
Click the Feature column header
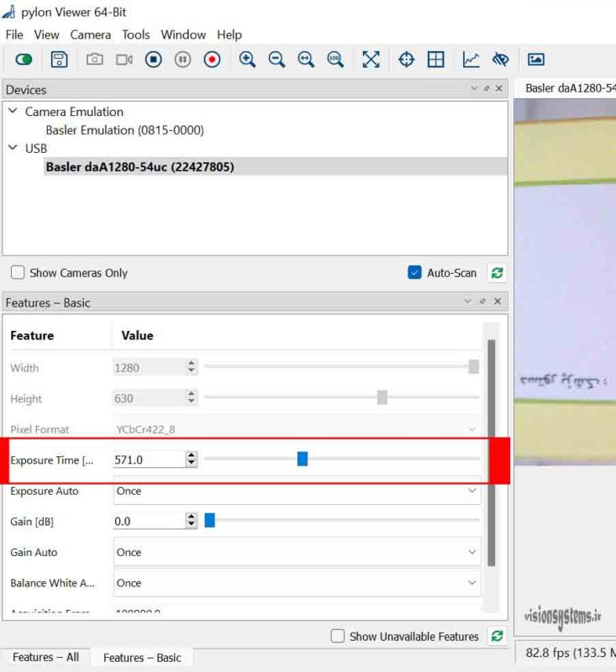pyautogui.click(x=32, y=335)
